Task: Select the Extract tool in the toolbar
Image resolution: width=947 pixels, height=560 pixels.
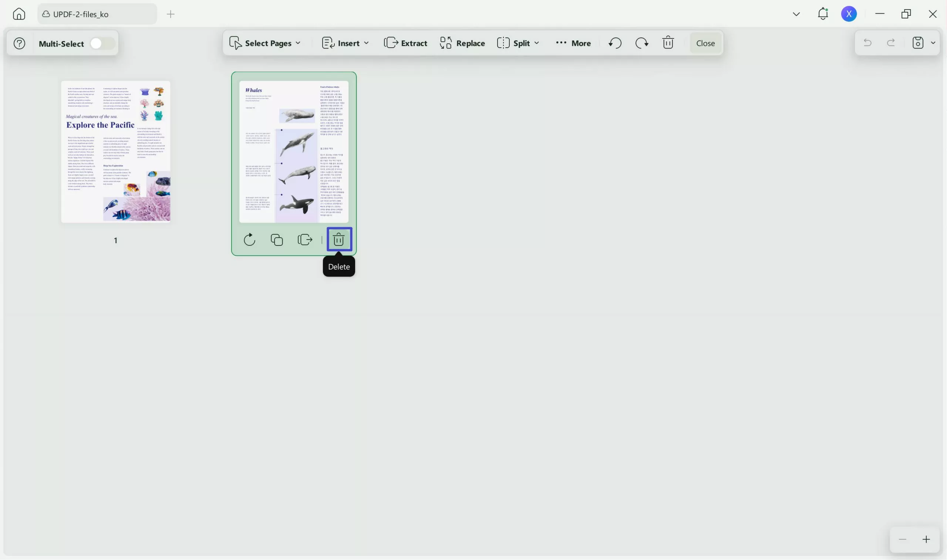Action: (x=405, y=43)
